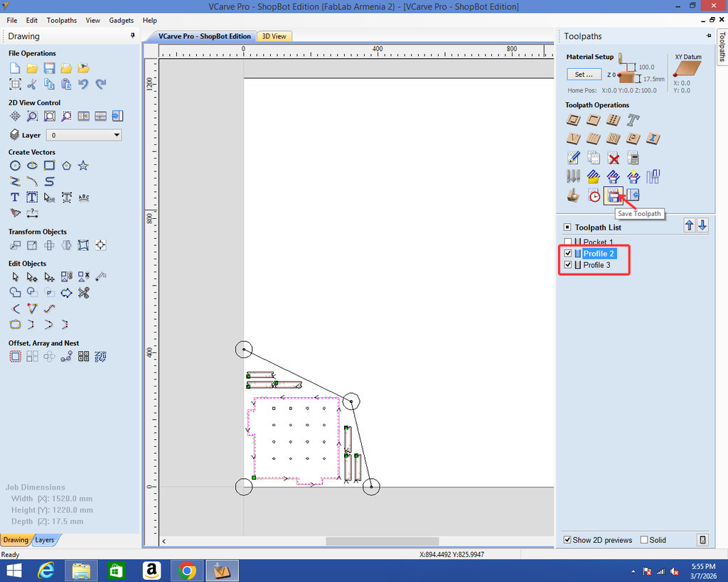Click the horizontal scrollbar thumb

[382, 541]
